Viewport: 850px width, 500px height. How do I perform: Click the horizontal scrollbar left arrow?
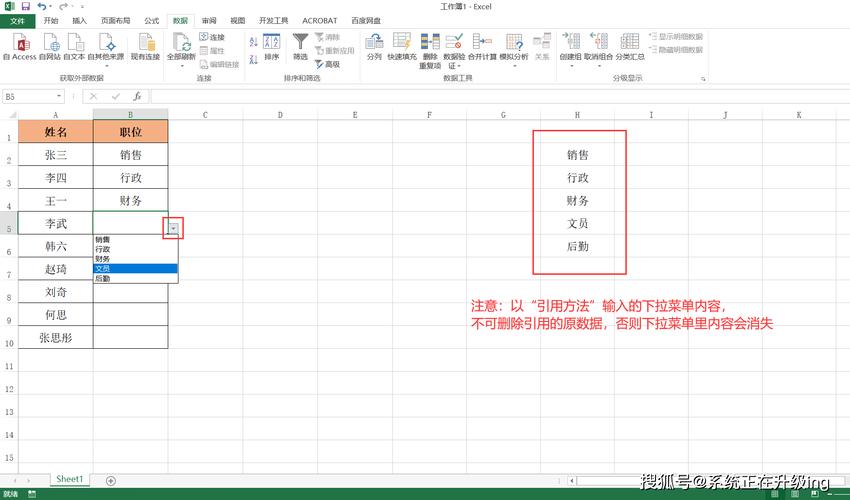(x=572, y=480)
